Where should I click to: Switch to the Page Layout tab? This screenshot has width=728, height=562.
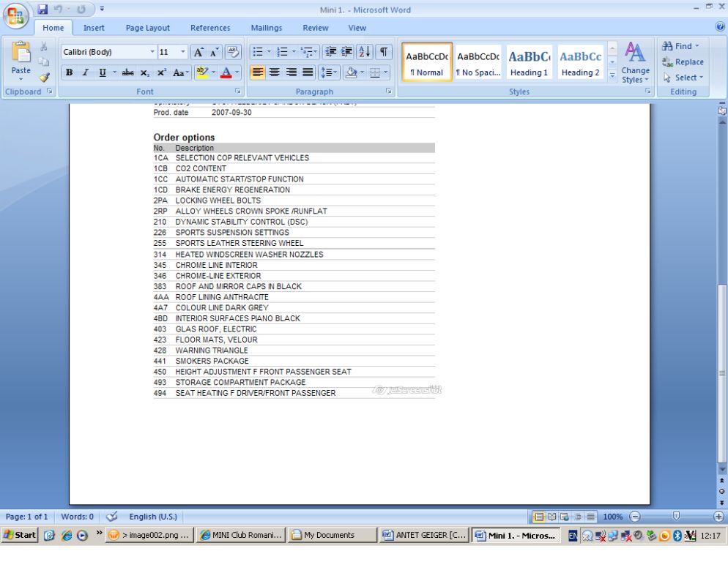(x=148, y=28)
